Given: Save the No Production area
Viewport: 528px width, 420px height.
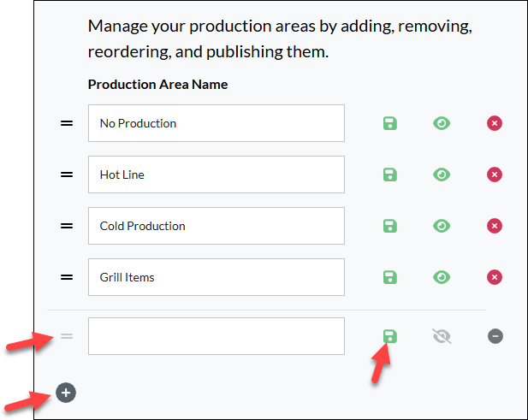Looking at the screenshot, I should pyautogui.click(x=390, y=123).
